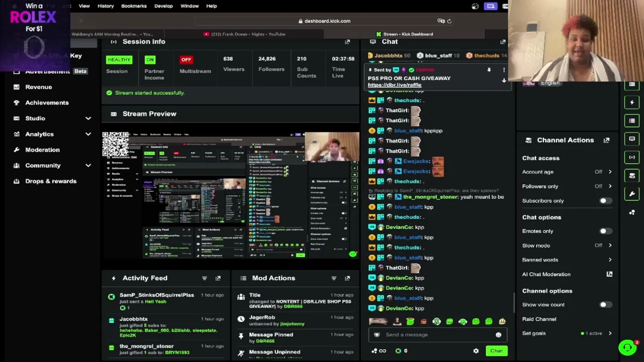Click the list icon in right sidebar

click(x=632, y=121)
